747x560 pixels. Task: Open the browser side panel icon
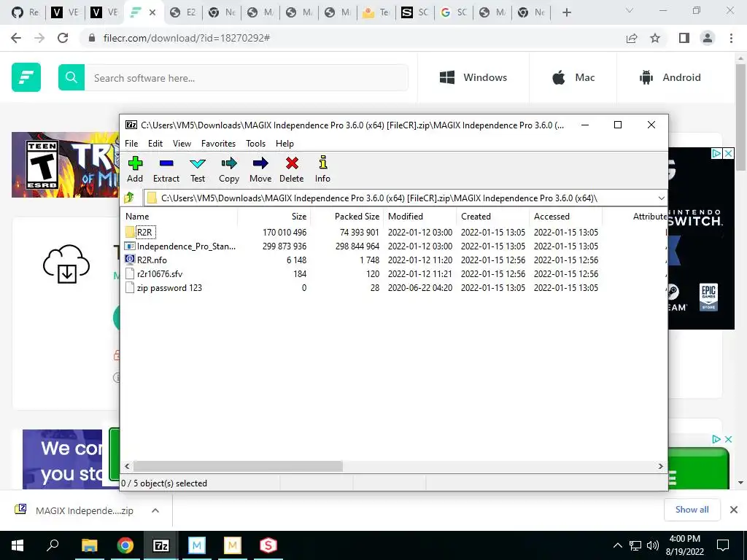click(684, 38)
